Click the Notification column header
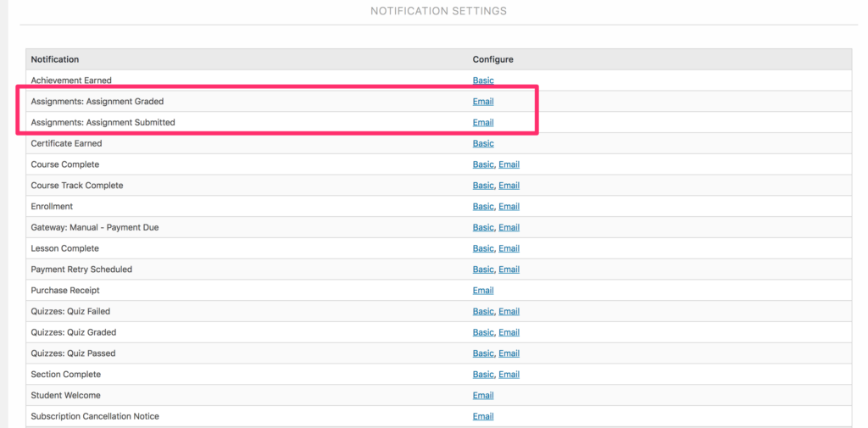Screen dimensions: 868x428 (55, 59)
